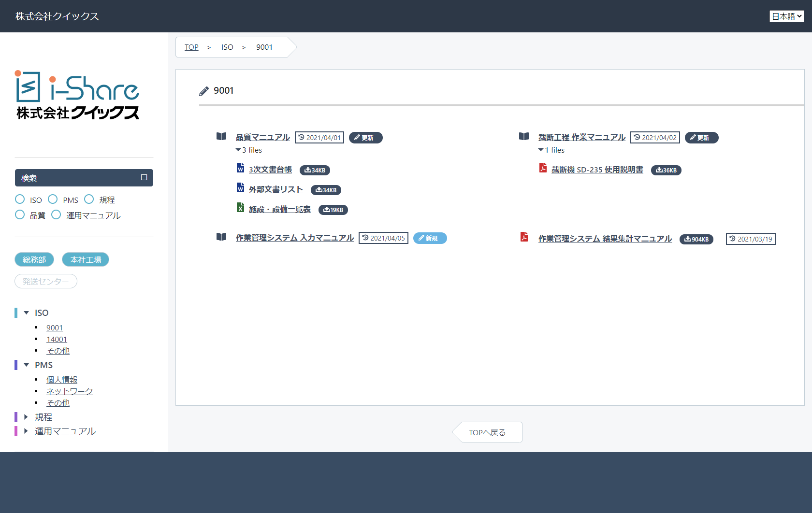Open the 作業管理システム 入力マニュアル link

[294, 238]
